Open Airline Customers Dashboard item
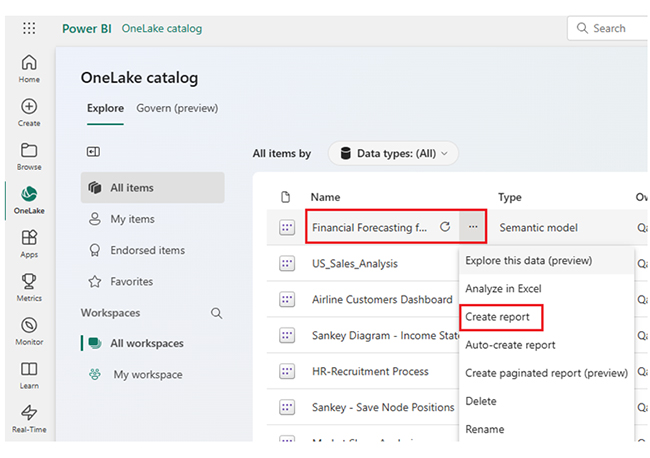650x458 pixels. click(382, 299)
